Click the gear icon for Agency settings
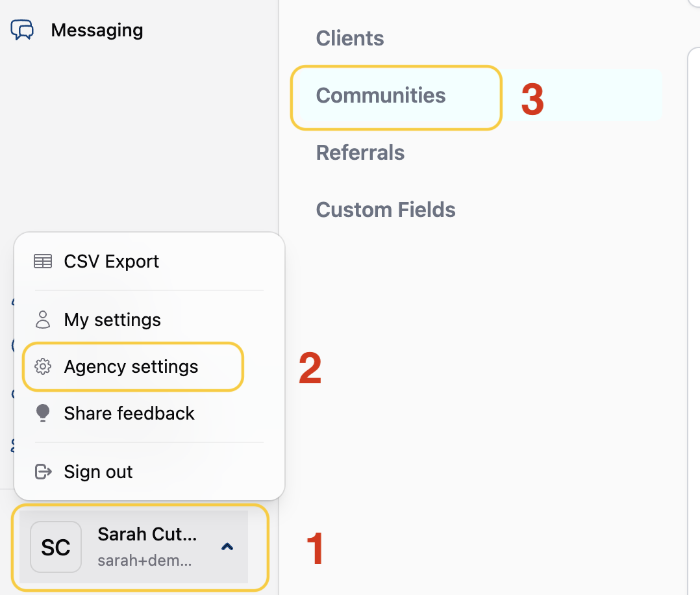Image resolution: width=700 pixels, height=595 pixels. click(x=43, y=366)
